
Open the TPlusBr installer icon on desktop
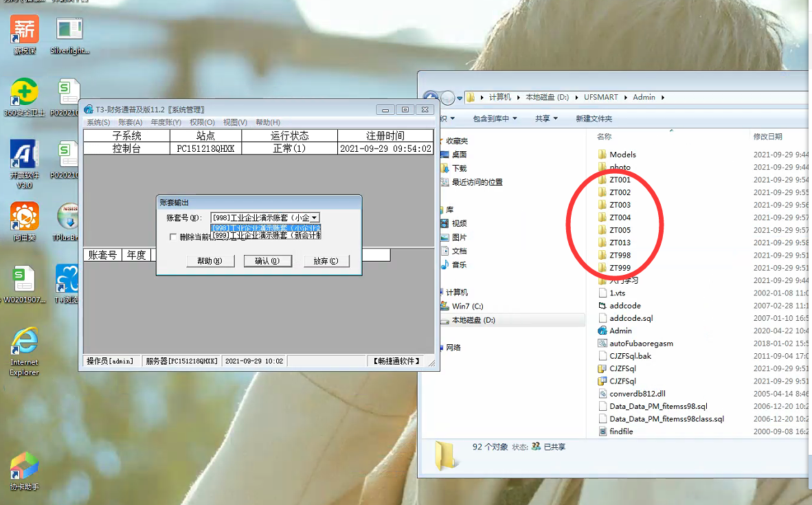pyautogui.click(x=67, y=221)
